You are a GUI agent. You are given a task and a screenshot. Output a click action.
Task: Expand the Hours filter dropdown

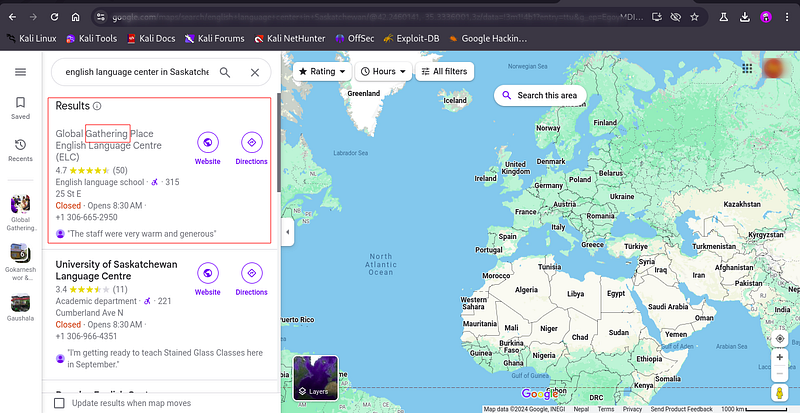[382, 72]
